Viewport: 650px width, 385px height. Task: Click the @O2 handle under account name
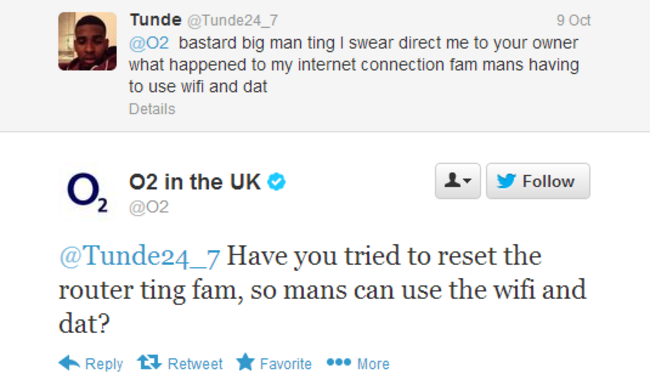[149, 206]
